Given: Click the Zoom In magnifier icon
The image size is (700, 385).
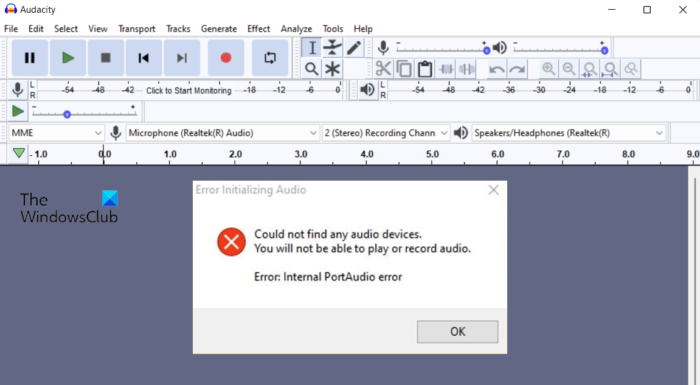Looking at the screenshot, I should (548, 69).
